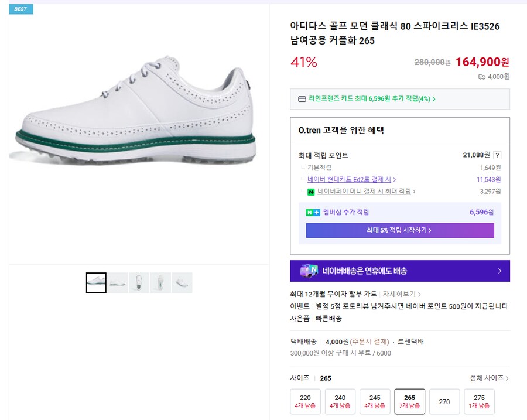
Task: Expand the 전체 사이즈 size list
Action: click(x=489, y=378)
